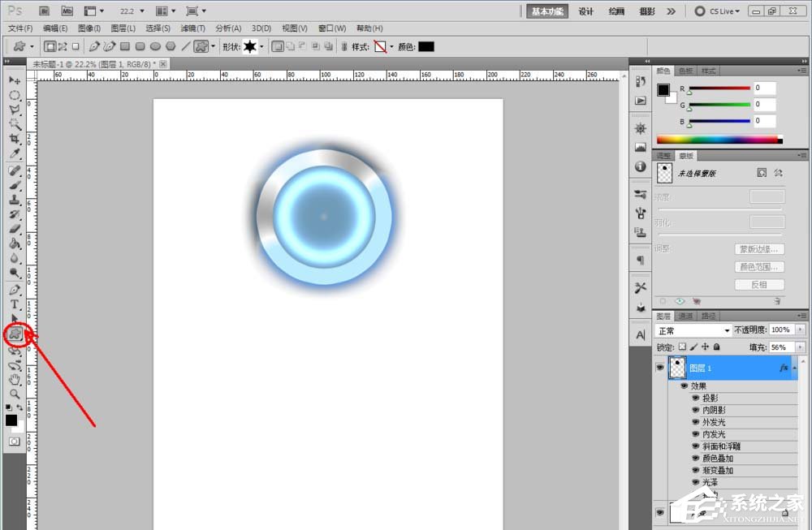The height and width of the screenshot is (530, 812).
Task: Click the R value input field
Action: pos(764,88)
